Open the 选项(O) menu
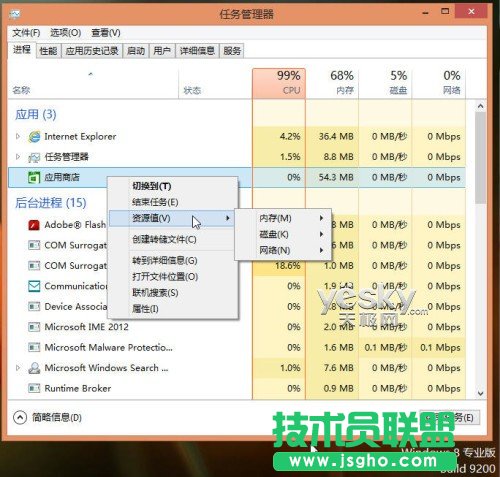 (x=66, y=33)
